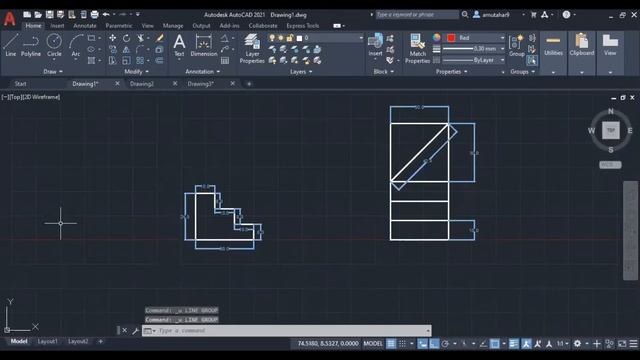This screenshot has width=640, height=360.
Task: Toggle snap mode in status bar
Action: coord(402,344)
